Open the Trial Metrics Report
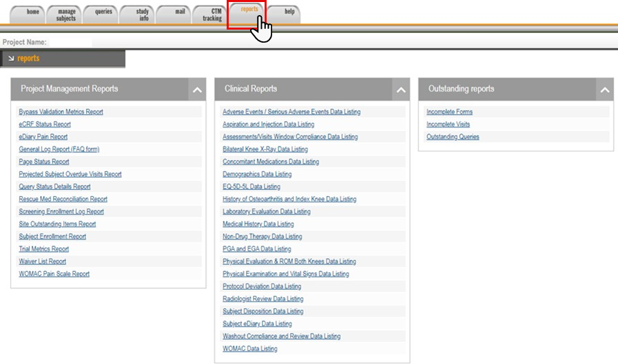This screenshot has height=364, width=618. [43, 249]
